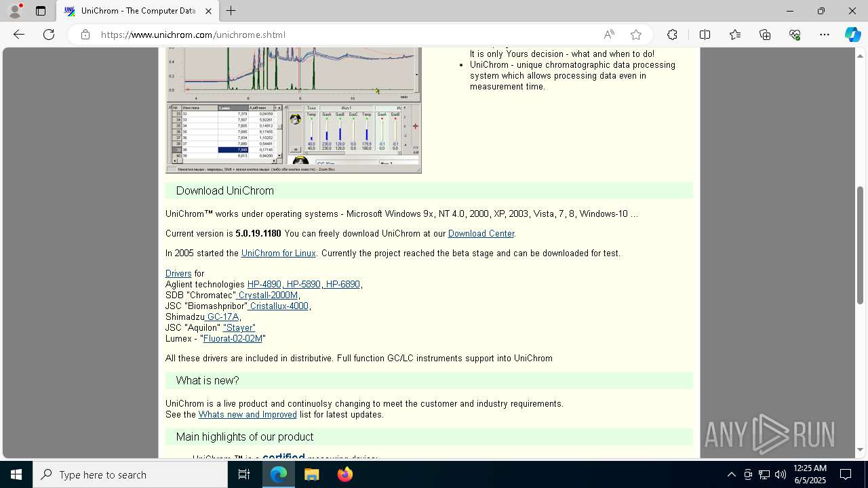Select the UniChrom browser tab
This screenshot has width=868, height=488.
click(x=138, y=11)
